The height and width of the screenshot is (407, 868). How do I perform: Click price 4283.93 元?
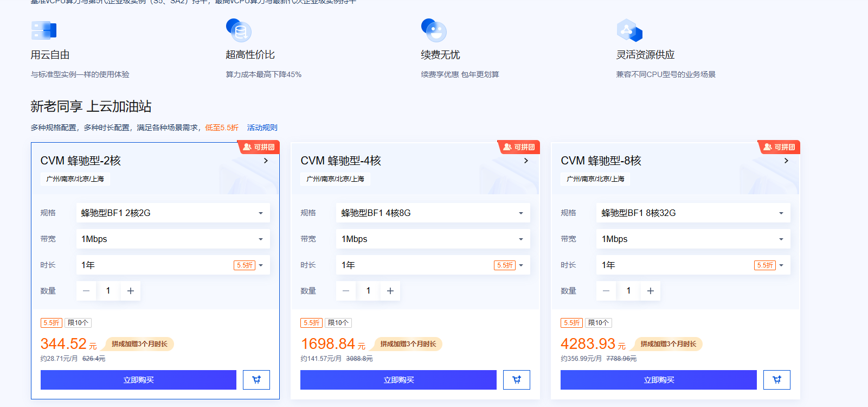[594, 344]
